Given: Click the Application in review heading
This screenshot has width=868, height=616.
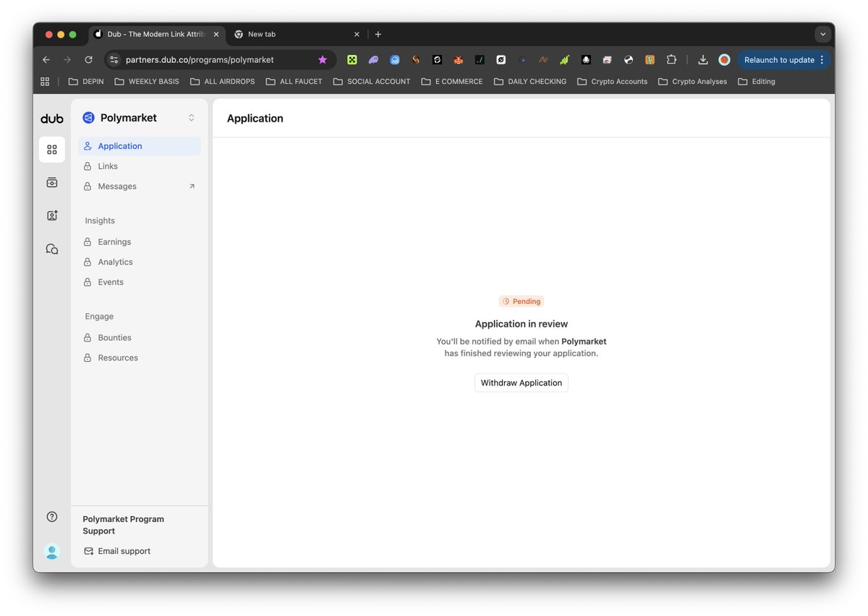Looking at the screenshot, I should click(x=522, y=324).
